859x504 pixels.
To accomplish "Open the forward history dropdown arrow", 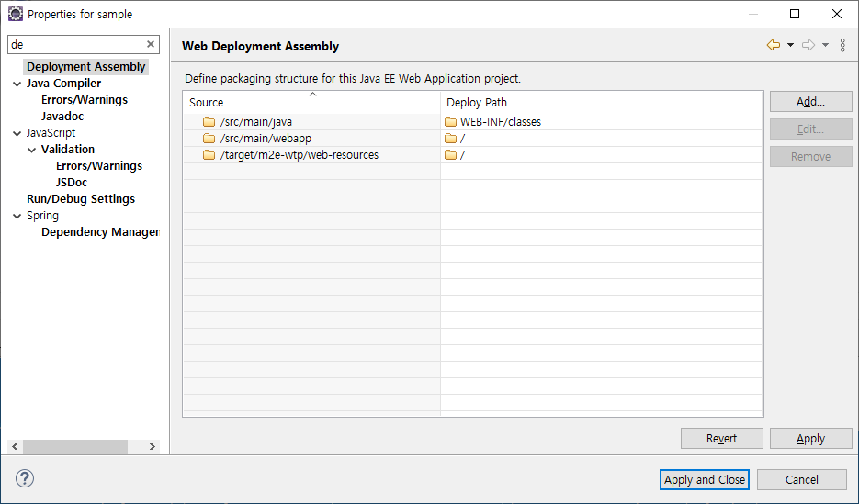I will [x=825, y=45].
